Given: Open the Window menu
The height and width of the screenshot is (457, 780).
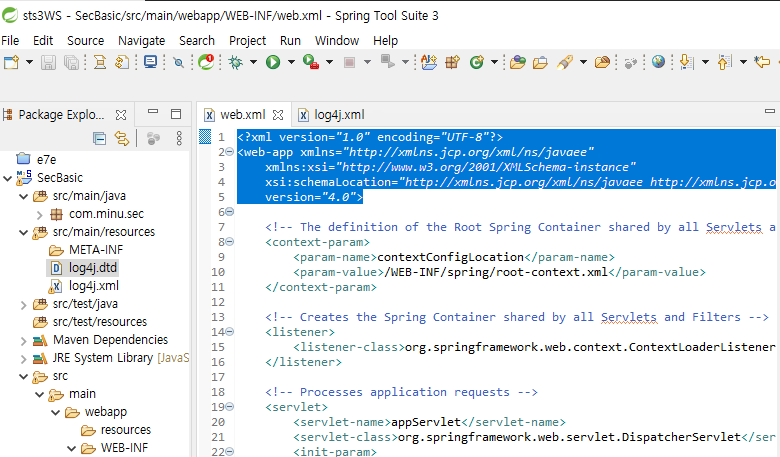Looking at the screenshot, I should click(x=337, y=41).
